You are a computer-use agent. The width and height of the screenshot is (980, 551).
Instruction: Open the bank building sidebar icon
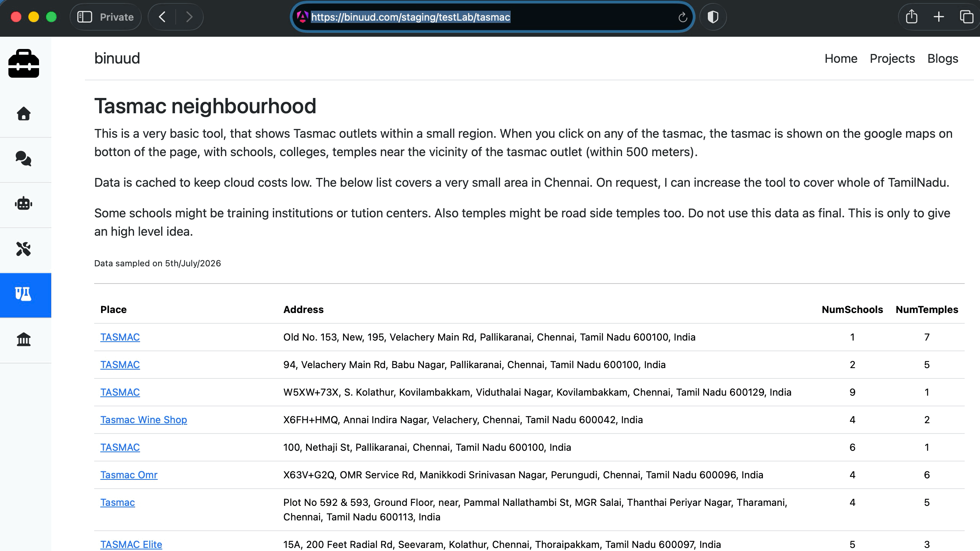click(x=24, y=339)
